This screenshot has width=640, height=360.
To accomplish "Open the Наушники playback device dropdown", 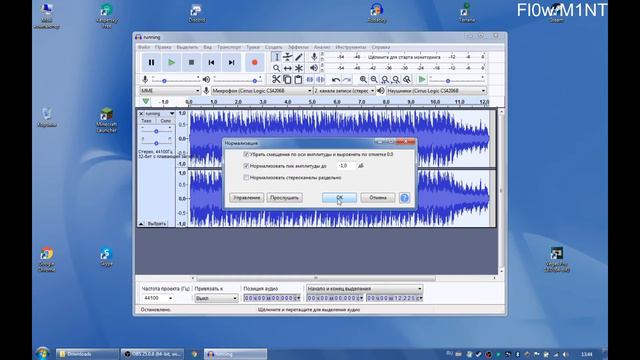I will (436, 91).
